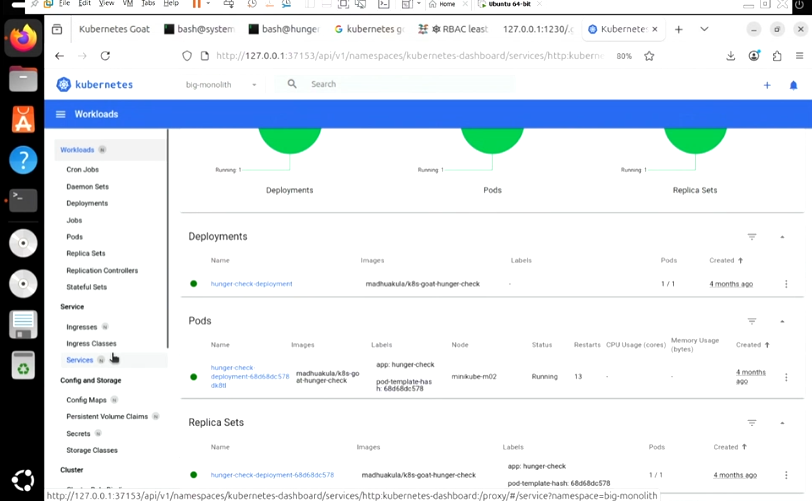Open Ingresses in the sidebar
812x501 pixels.
click(x=81, y=327)
